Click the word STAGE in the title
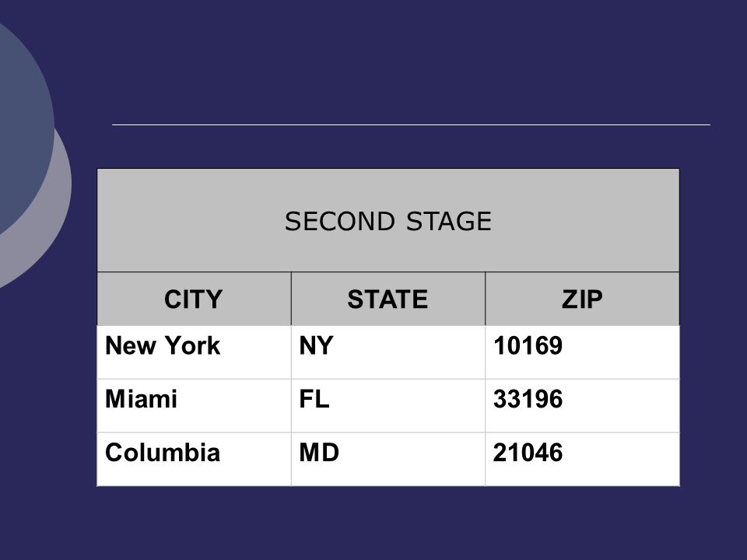Image resolution: width=747 pixels, height=560 pixels. [x=449, y=221]
